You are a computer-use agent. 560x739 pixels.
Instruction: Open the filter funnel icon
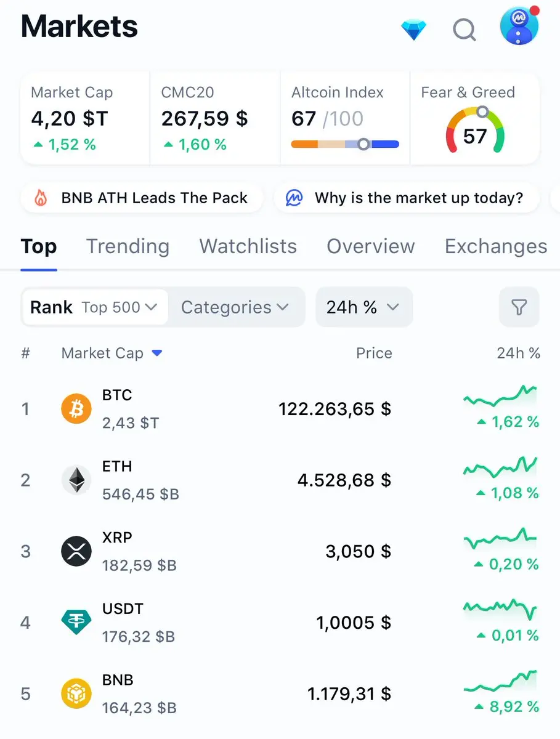[519, 307]
